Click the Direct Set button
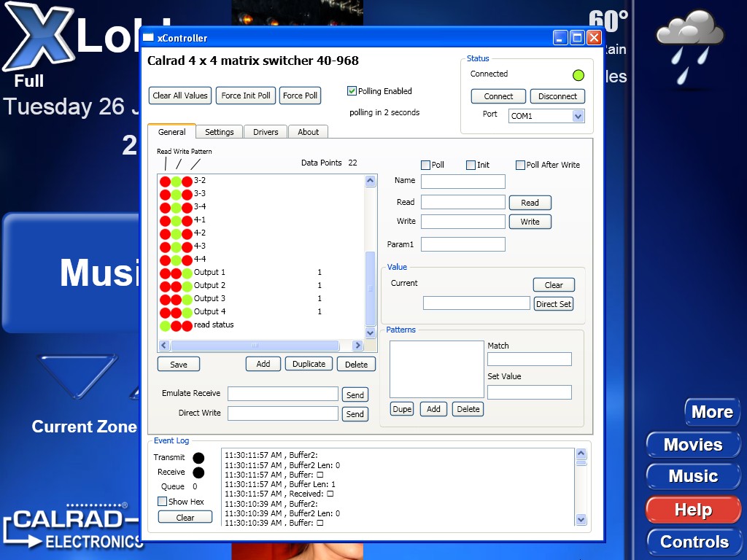This screenshot has height=560, width=747. click(x=553, y=304)
